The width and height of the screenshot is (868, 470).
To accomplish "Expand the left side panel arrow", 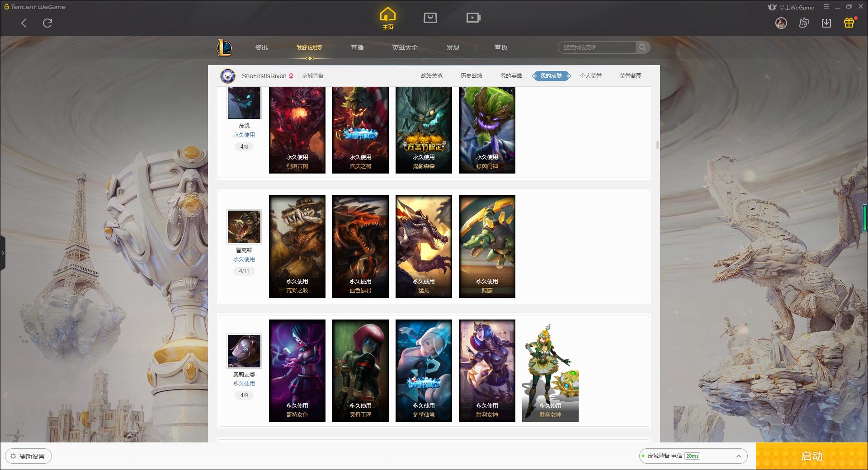I will pyautogui.click(x=2, y=253).
